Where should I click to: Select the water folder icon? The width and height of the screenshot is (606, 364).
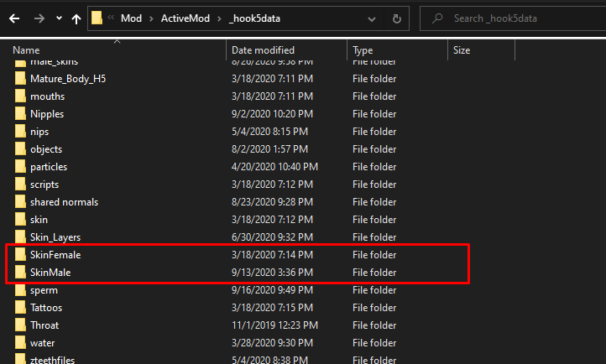pos(20,343)
